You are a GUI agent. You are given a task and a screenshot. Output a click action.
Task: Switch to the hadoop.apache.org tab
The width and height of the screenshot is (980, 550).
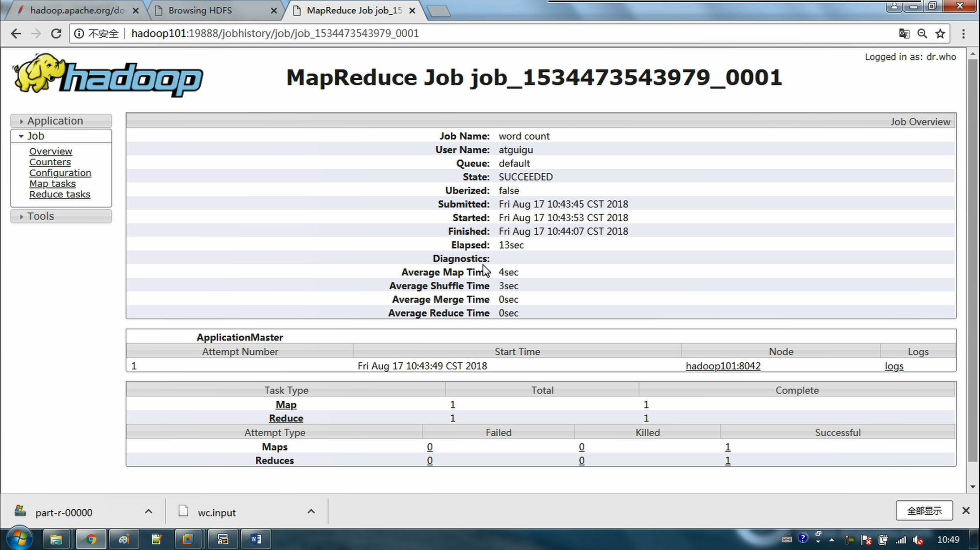coord(76,10)
